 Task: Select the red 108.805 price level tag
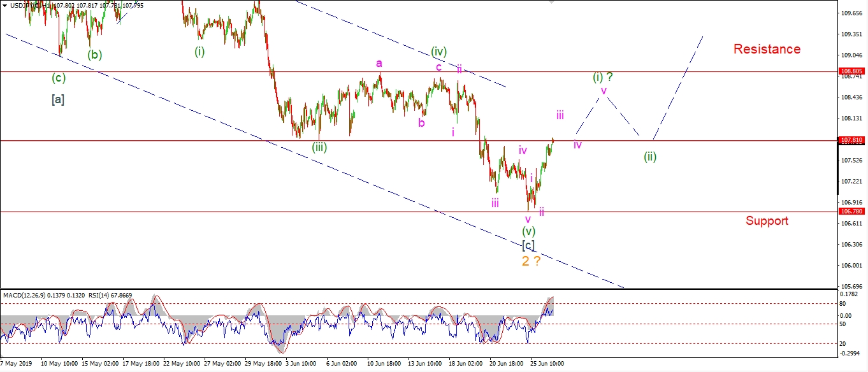tap(851, 71)
